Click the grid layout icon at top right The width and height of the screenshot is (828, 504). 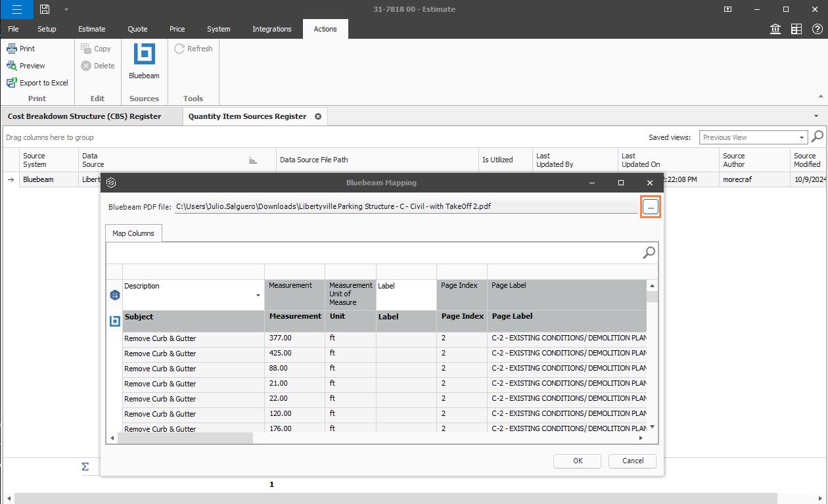click(x=796, y=29)
